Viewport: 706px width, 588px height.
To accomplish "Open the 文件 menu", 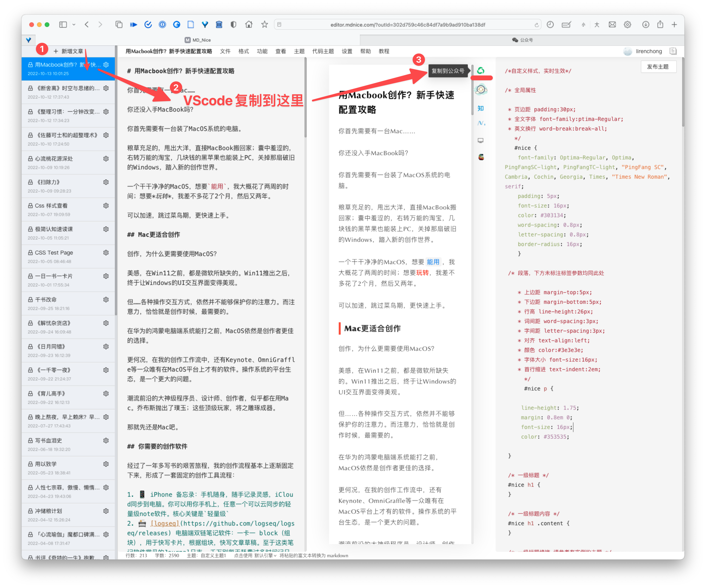I will pos(225,51).
